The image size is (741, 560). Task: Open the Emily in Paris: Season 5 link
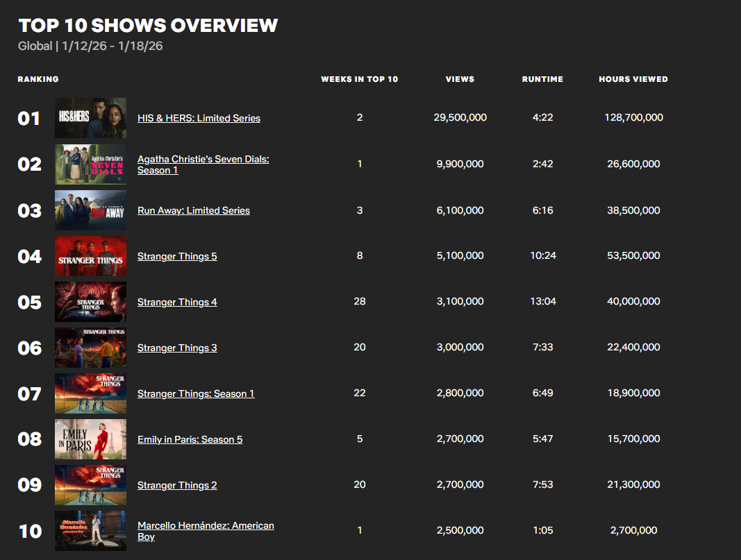190,439
